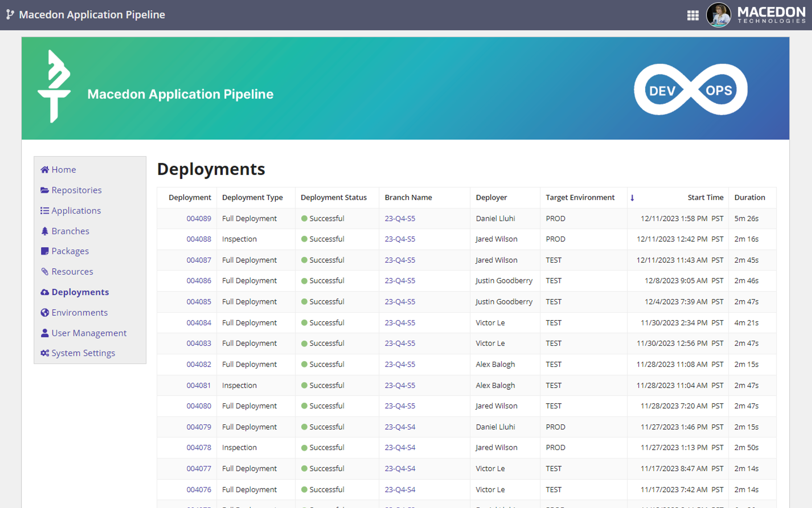
Task: Open branch 23-Q4-S4 for deployment 004076
Action: [400, 490]
